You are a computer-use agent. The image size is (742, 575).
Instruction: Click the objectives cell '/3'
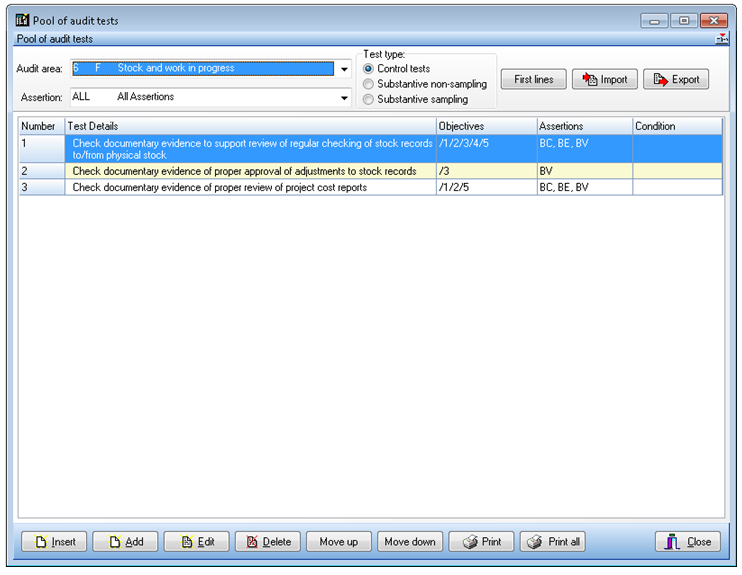click(x=486, y=171)
